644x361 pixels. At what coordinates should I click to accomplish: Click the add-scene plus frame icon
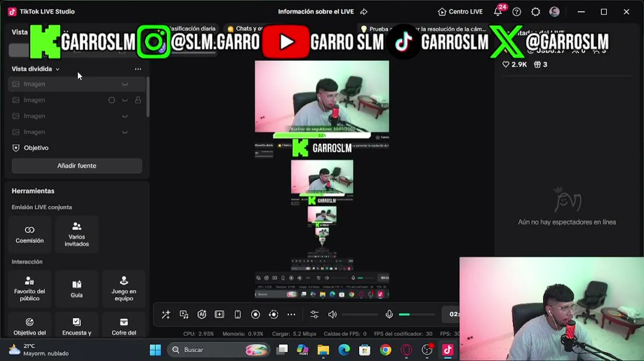(x=220, y=314)
